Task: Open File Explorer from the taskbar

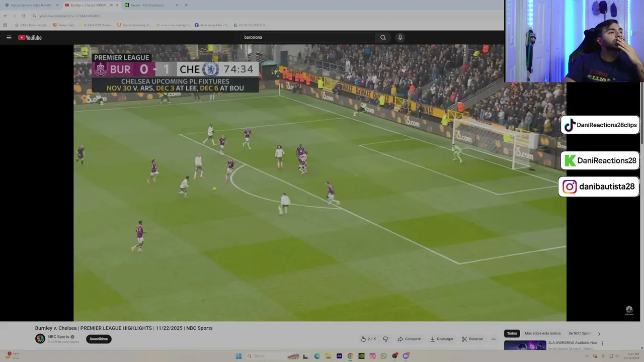Action: 328,356
